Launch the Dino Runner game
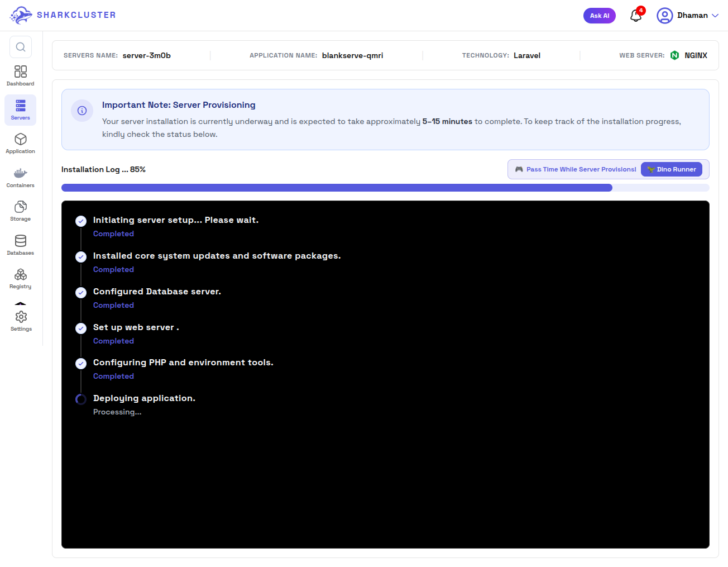Viewport: 728px width, 567px height. point(672,169)
